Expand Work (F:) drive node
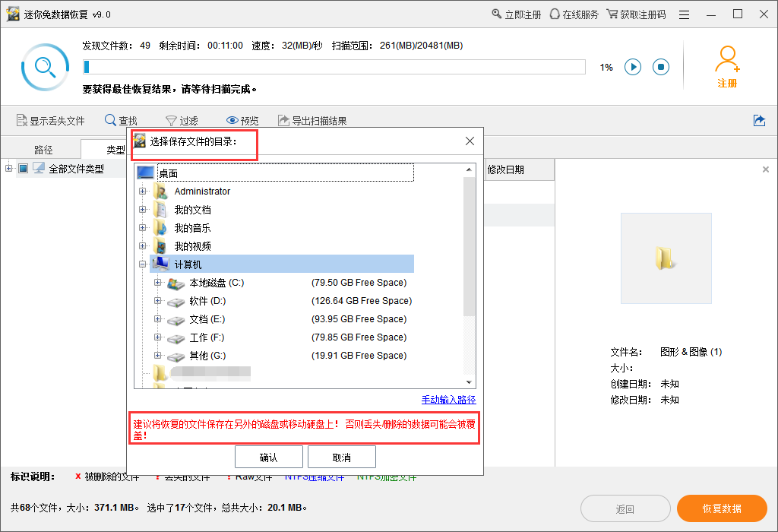This screenshot has height=532, width=778. tap(157, 337)
